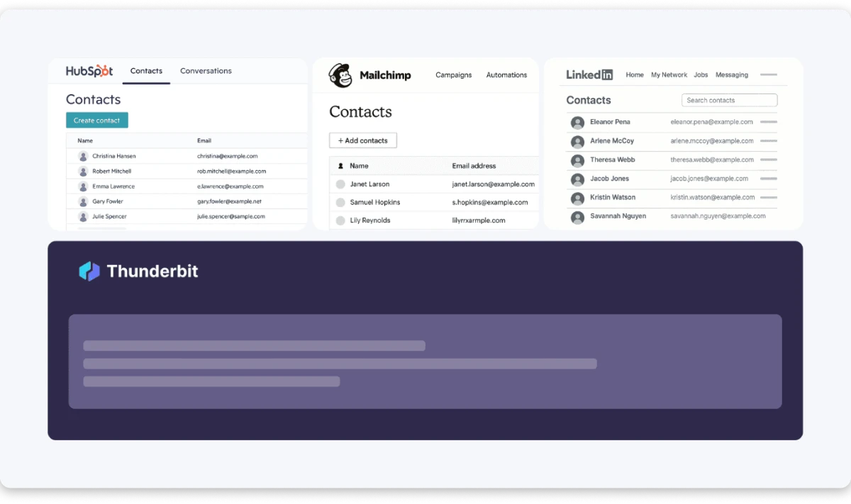Open Mailchimp Automations menu
The width and height of the screenshot is (851, 504).
(x=506, y=75)
